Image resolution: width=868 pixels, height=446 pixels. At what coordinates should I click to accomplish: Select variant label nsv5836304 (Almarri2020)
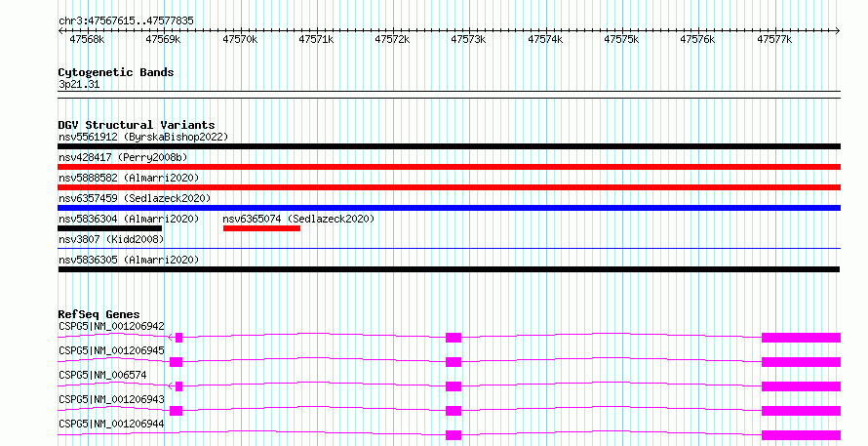pos(129,219)
